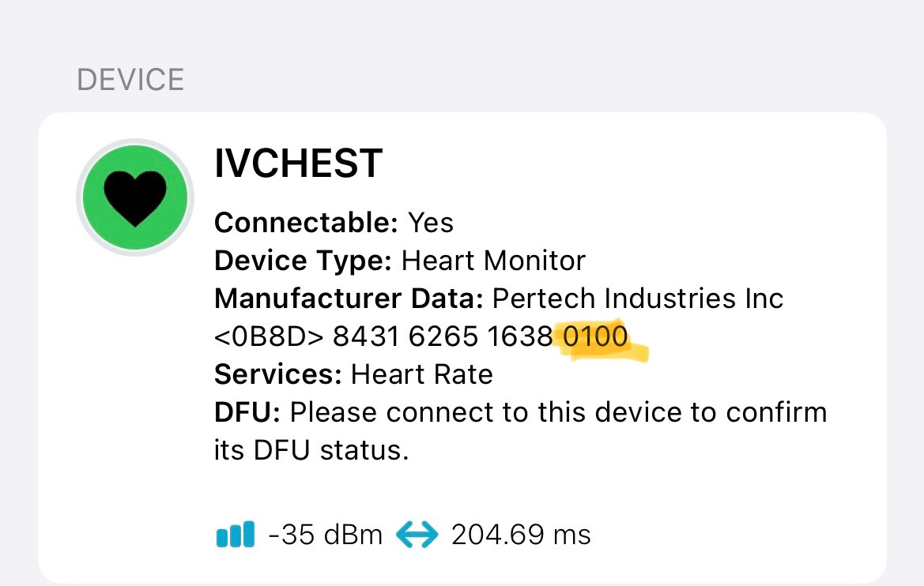Tap the Device Type Heart Monitor line

tap(399, 261)
